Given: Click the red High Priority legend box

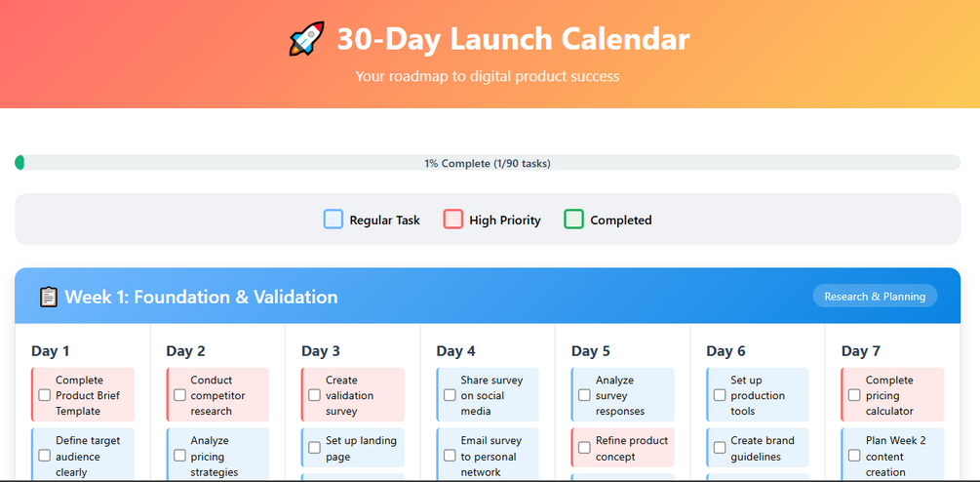Looking at the screenshot, I should (452, 220).
